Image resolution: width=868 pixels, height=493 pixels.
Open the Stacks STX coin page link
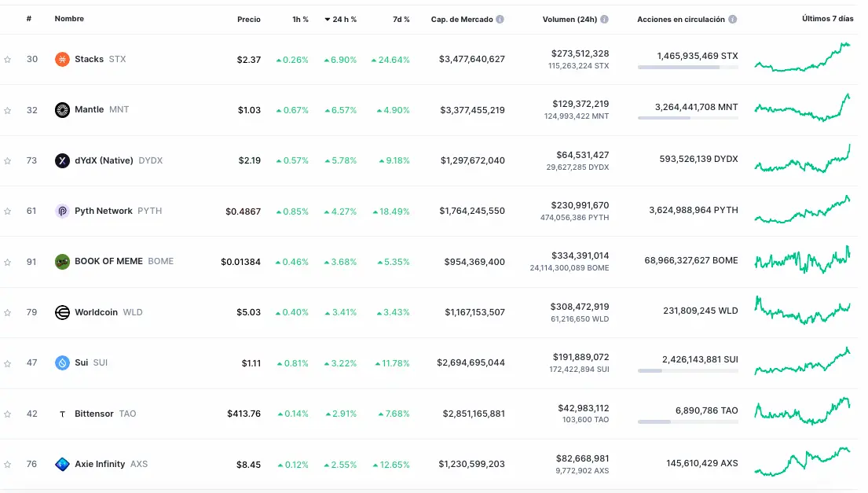[89, 58]
